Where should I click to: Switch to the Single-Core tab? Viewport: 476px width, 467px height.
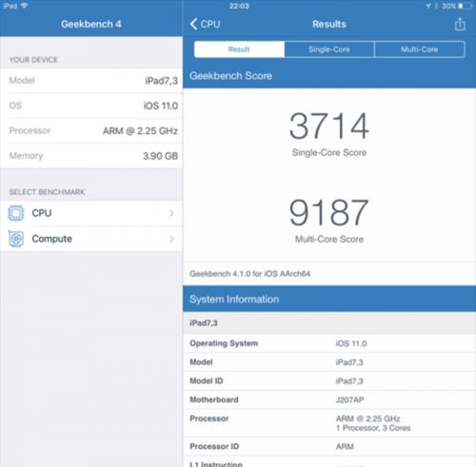pyautogui.click(x=329, y=49)
